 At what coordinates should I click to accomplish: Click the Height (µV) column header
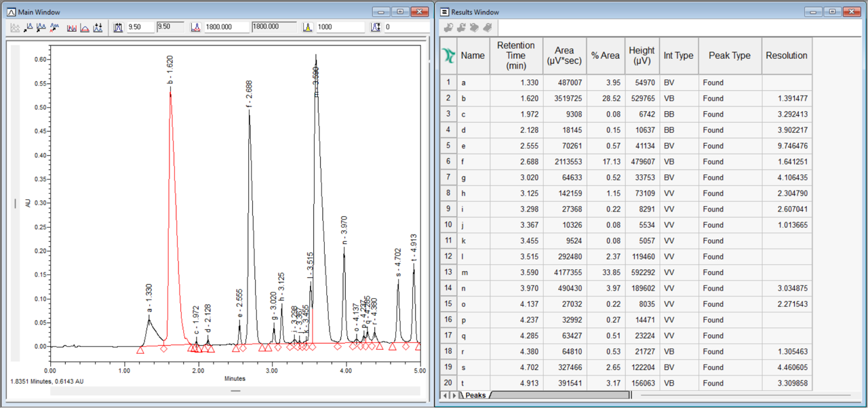pos(642,56)
